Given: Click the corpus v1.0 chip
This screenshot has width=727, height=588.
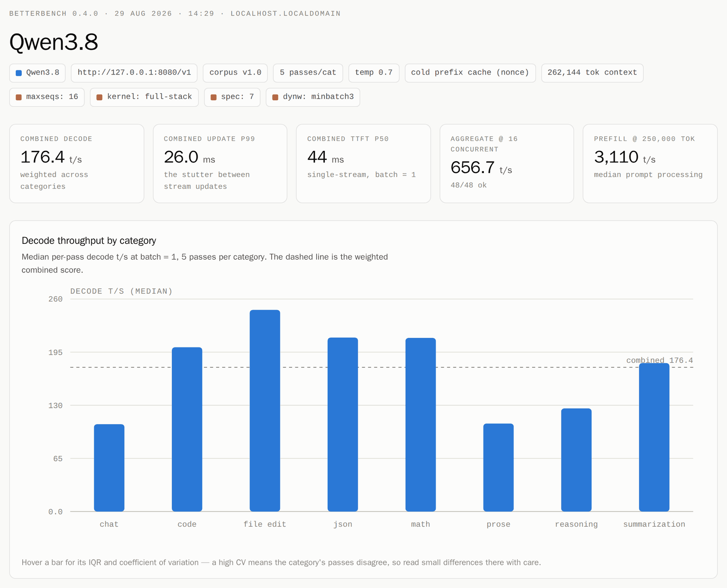Looking at the screenshot, I should coord(235,73).
